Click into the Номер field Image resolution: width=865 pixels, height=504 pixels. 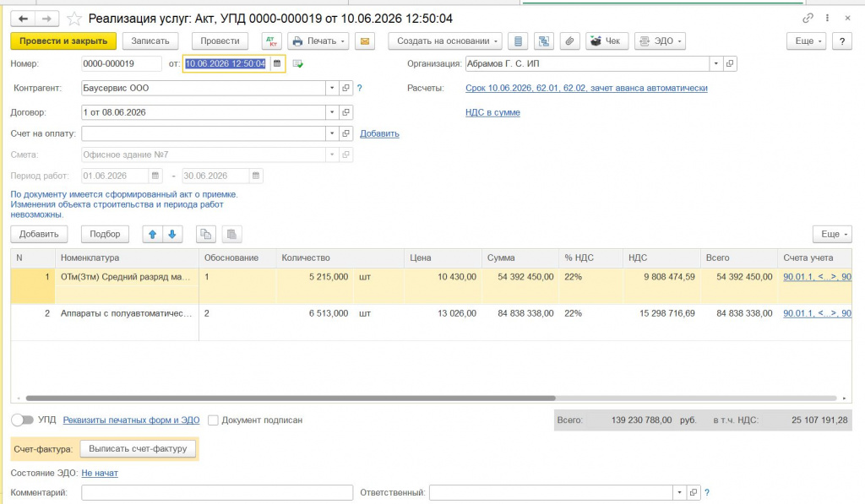tap(122, 64)
